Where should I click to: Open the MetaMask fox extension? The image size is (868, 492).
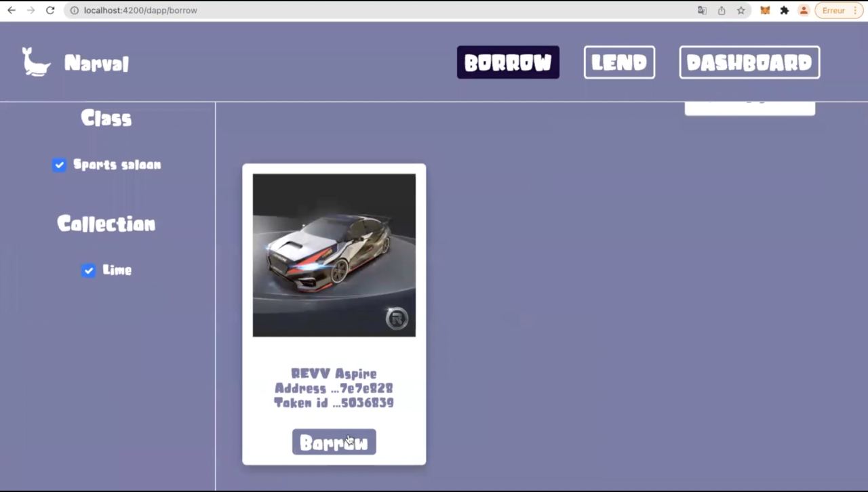[765, 10]
